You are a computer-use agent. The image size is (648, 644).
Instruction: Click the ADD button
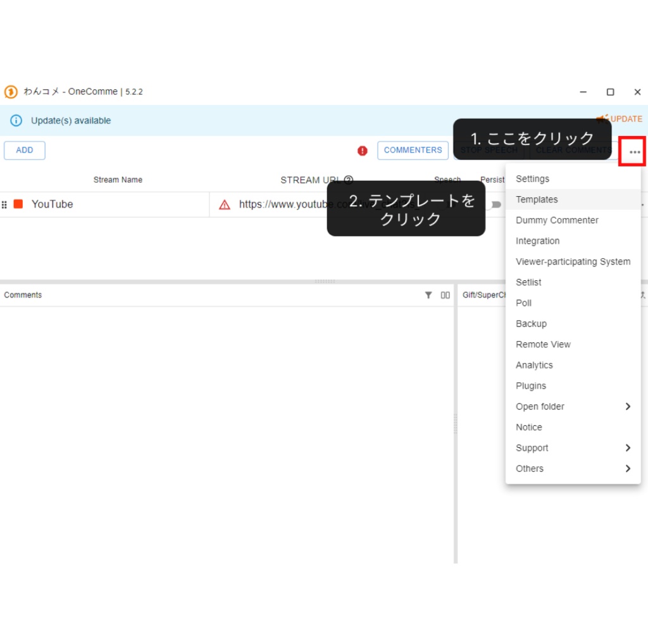(25, 150)
